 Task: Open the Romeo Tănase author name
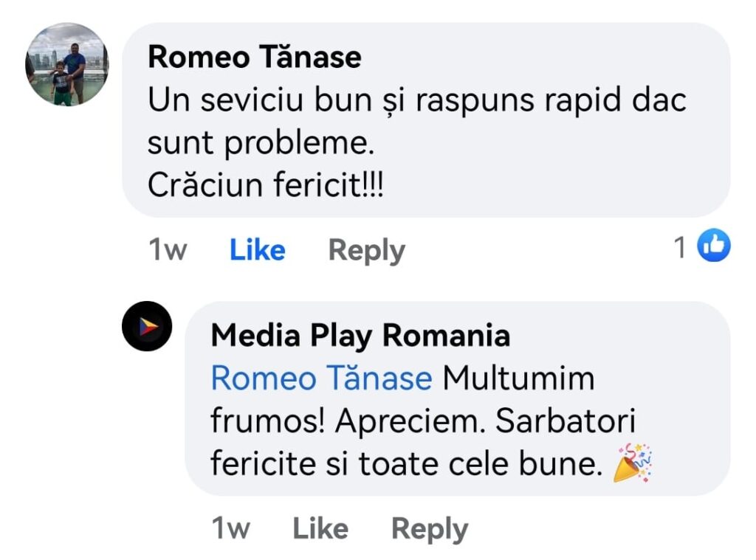(x=255, y=57)
